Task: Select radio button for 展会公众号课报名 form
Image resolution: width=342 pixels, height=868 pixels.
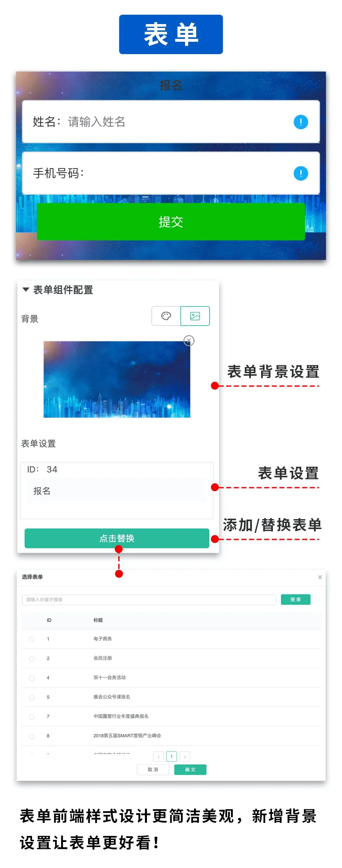Action: click(32, 698)
